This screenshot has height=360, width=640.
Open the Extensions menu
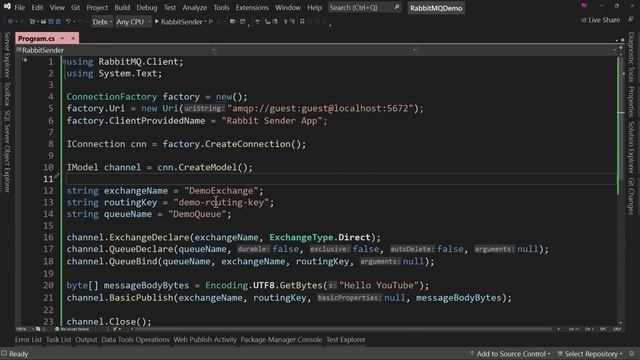coord(252,7)
